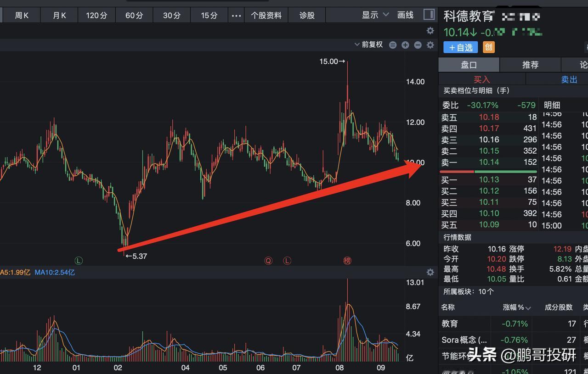Click the 涨停 12.19 price value

click(x=563, y=249)
